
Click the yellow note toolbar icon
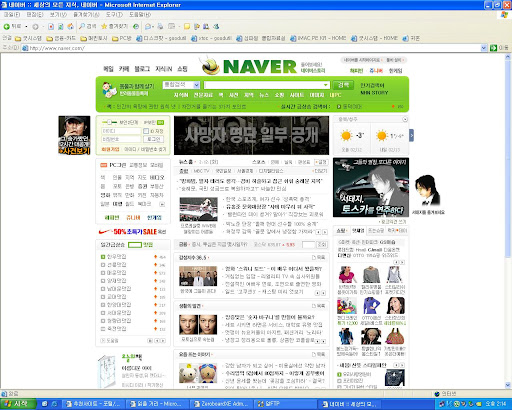click(x=187, y=26)
